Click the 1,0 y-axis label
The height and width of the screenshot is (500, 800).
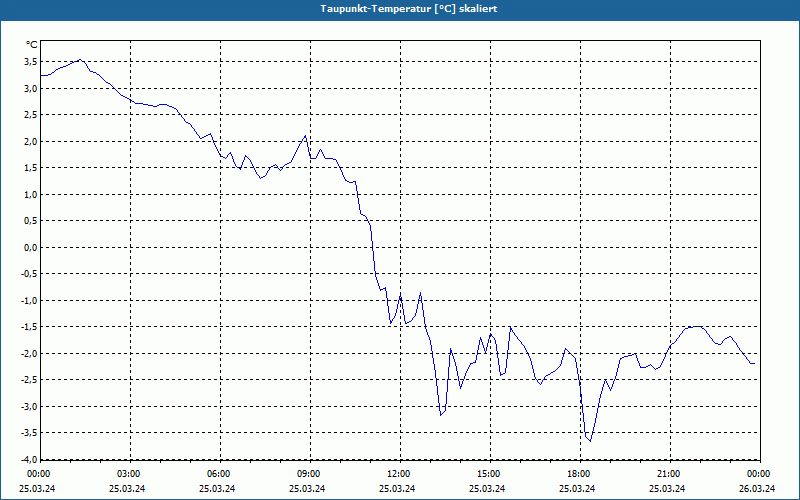[30, 194]
